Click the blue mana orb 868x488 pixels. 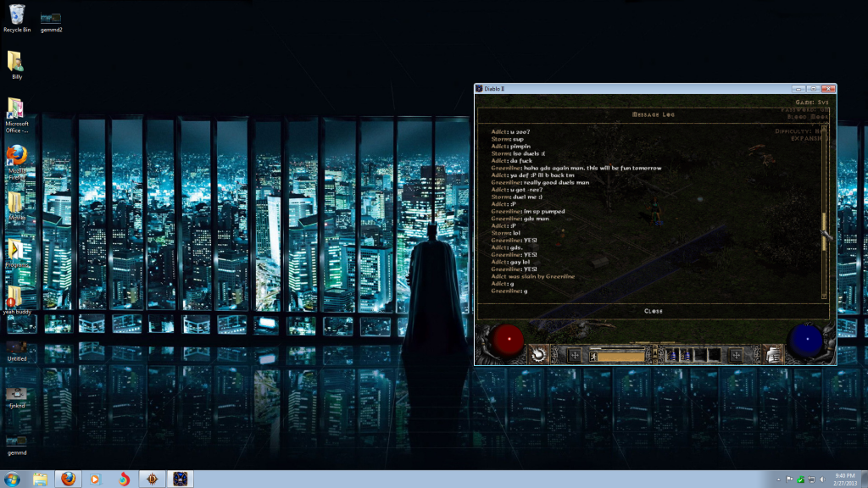(805, 340)
